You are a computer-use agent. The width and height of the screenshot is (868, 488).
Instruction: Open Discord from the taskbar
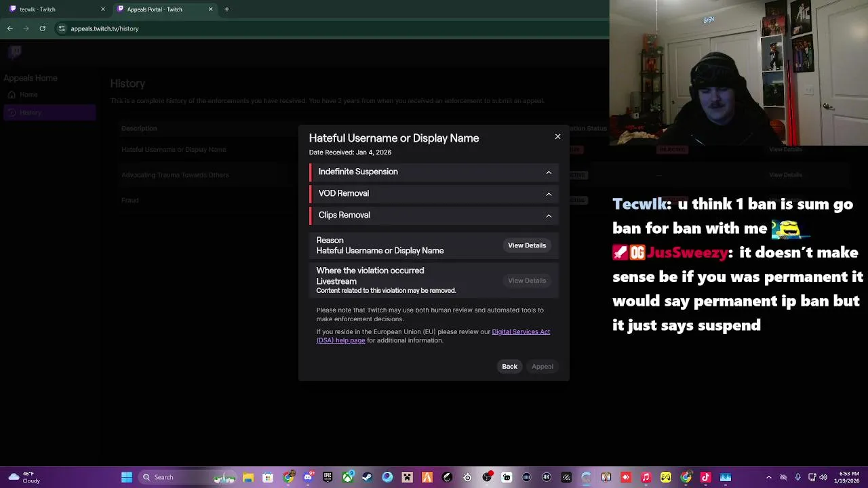point(308,477)
